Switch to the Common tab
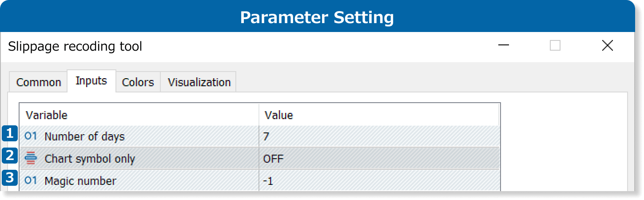Image resolution: width=644 pixels, height=200 pixels. [x=39, y=82]
